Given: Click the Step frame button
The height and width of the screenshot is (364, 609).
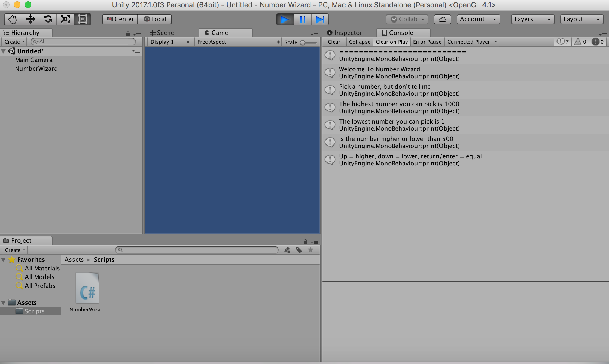Looking at the screenshot, I should pyautogui.click(x=320, y=19).
